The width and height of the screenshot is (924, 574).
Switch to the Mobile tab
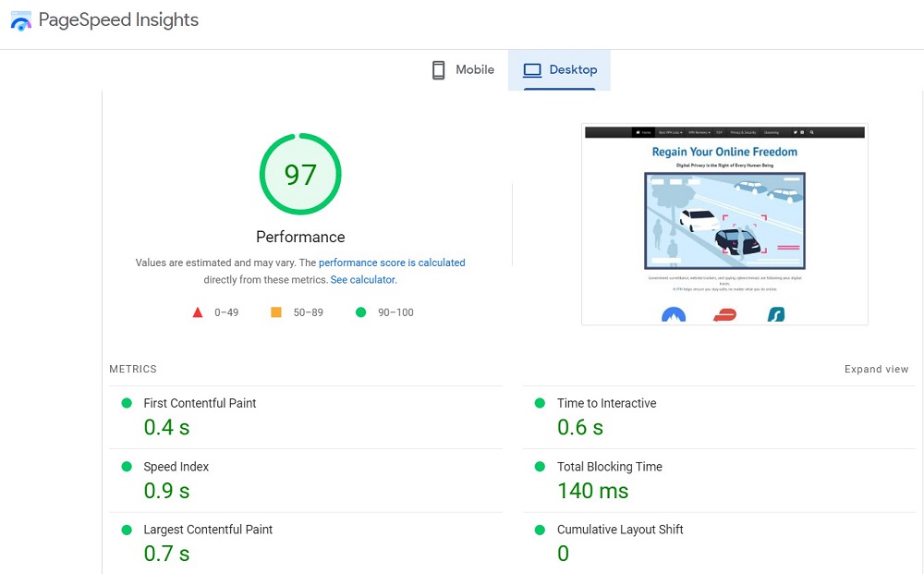click(463, 69)
